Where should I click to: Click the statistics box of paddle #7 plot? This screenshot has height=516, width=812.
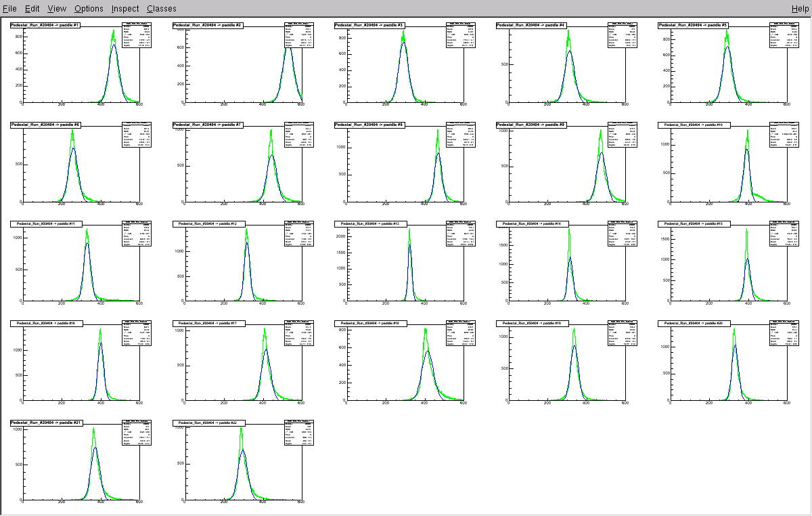[299, 135]
